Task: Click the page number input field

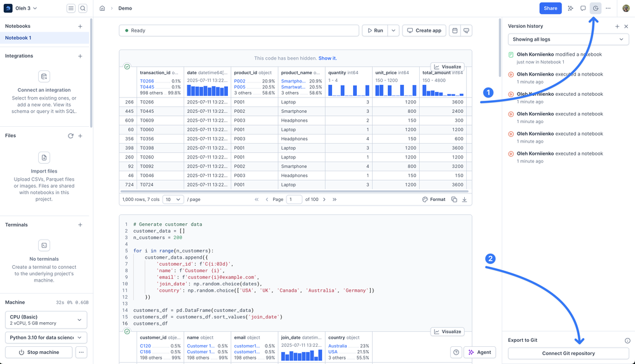Action: (x=294, y=199)
